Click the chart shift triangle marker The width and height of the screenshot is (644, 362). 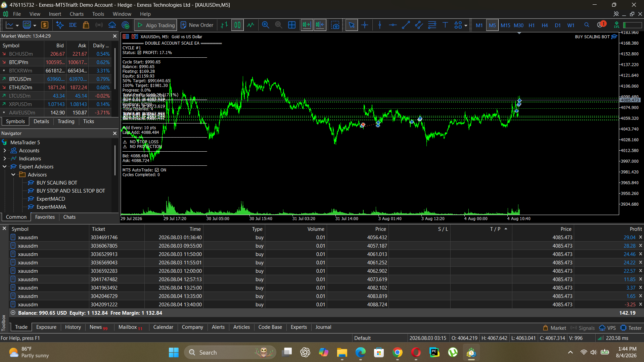[519, 33]
